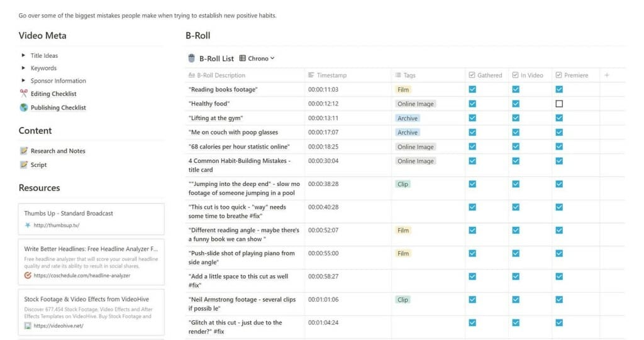Click timestamp 00:00:11:03 cell
This screenshot has width=644, height=340.
(347, 89)
